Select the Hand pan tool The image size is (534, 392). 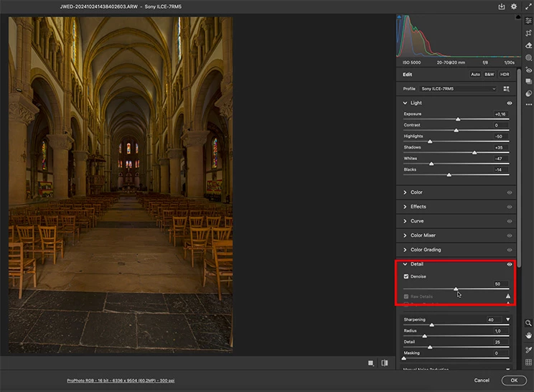click(x=528, y=335)
